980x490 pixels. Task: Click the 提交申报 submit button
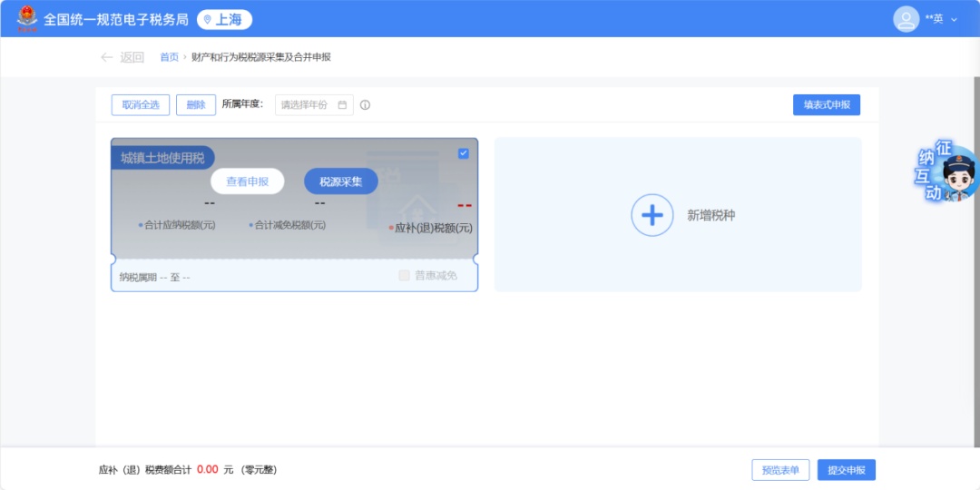point(846,470)
